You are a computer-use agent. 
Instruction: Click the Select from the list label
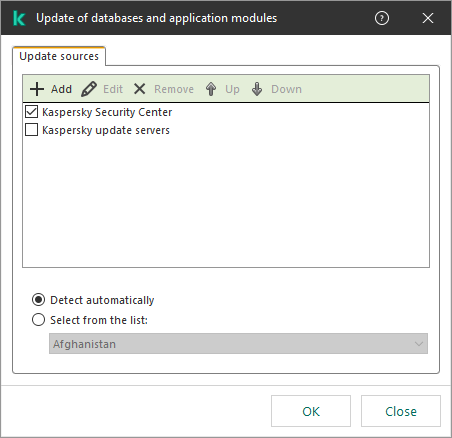(x=99, y=320)
